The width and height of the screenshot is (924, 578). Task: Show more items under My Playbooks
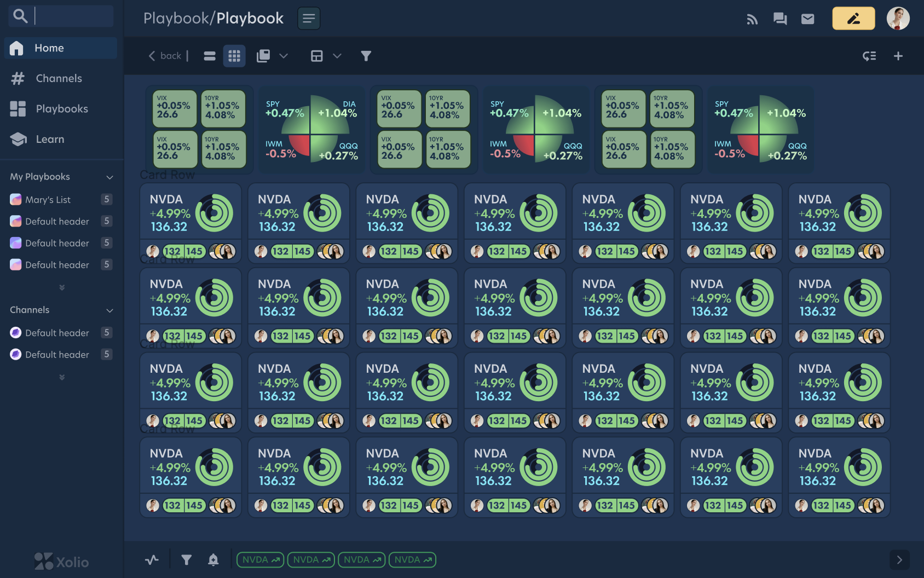pyautogui.click(x=62, y=287)
